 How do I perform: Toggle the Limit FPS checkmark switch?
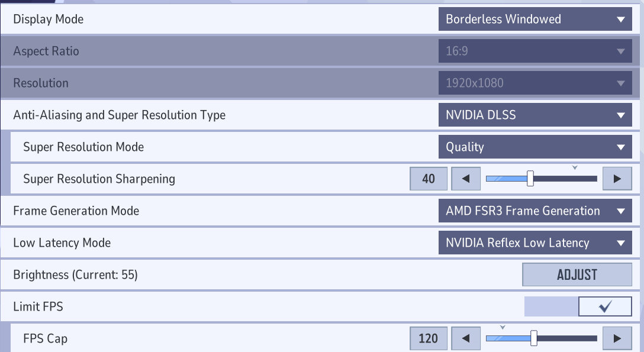[x=605, y=306]
